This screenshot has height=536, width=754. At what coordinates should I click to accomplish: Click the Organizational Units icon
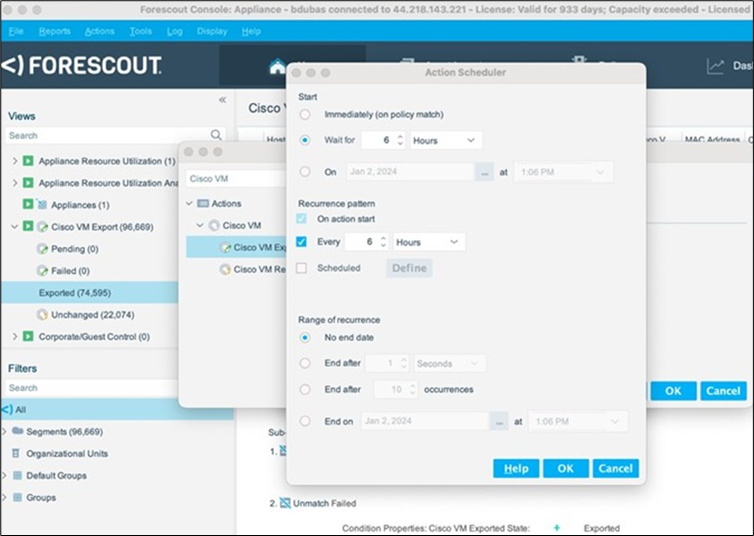click(16, 453)
